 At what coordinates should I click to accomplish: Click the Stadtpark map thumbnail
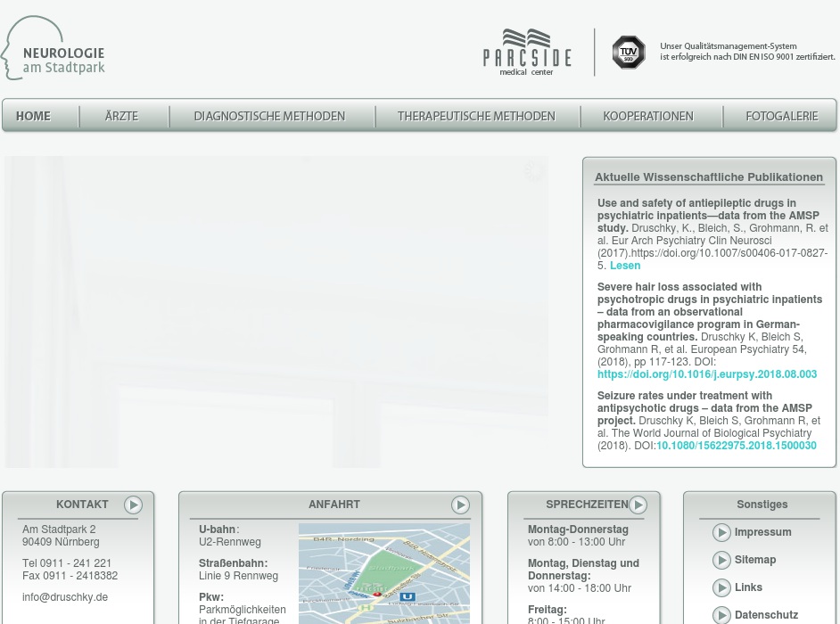point(383,573)
